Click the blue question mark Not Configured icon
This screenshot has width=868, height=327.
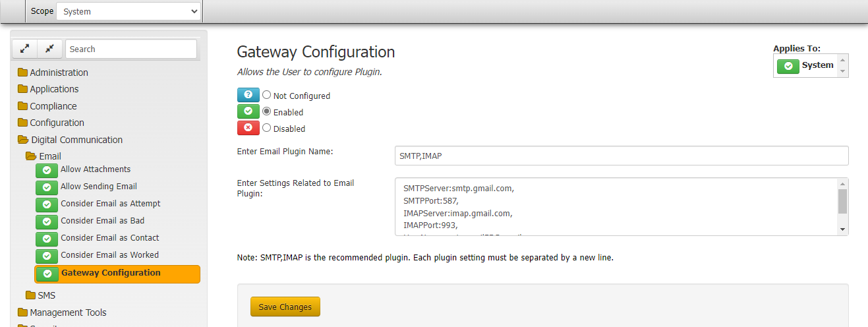(x=248, y=95)
